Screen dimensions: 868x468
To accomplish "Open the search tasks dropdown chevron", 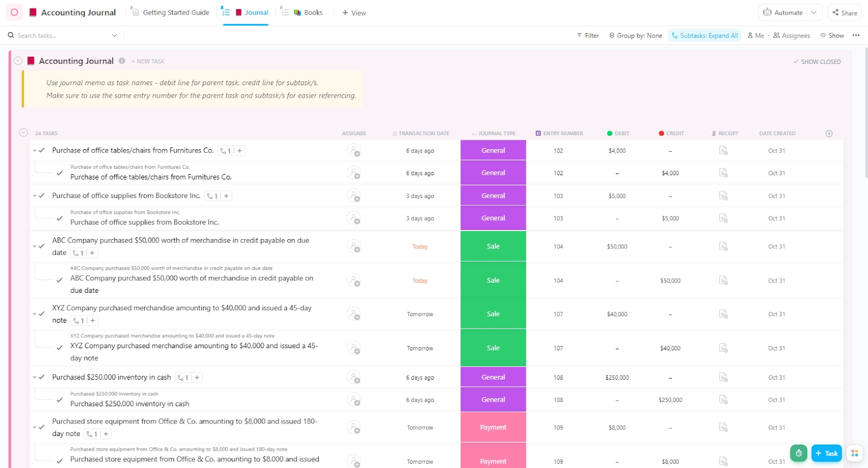I will (x=114, y=35).
